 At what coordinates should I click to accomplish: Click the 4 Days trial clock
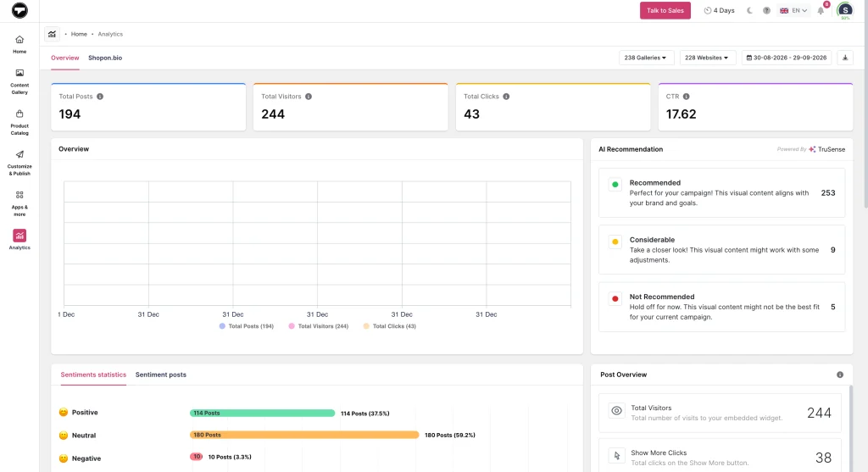(x=719, y=10)
